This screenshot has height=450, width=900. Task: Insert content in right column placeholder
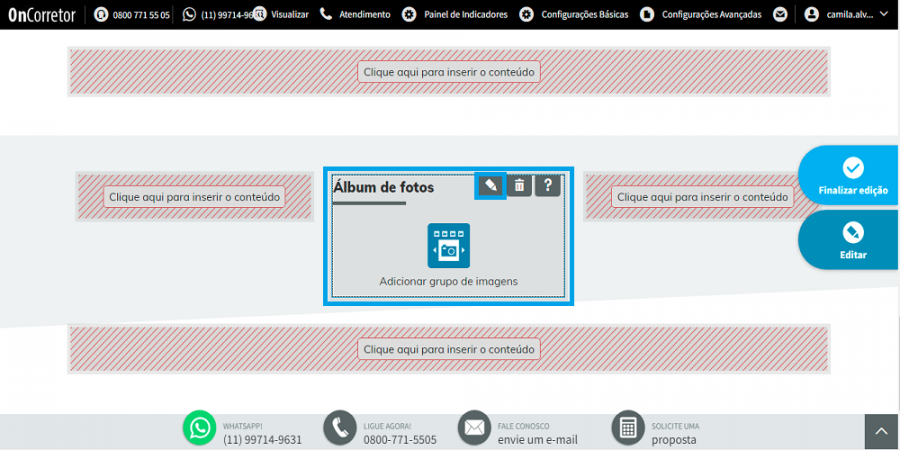(703, 197)
